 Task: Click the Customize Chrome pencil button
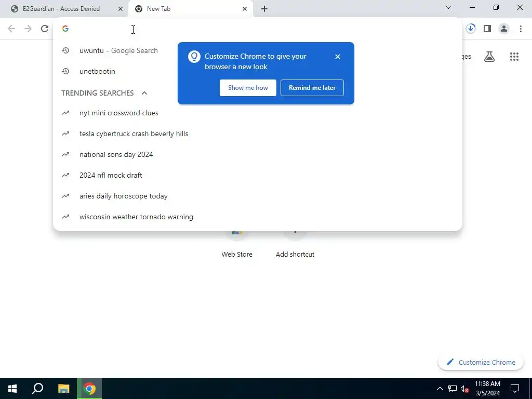(x=481, y=362)
